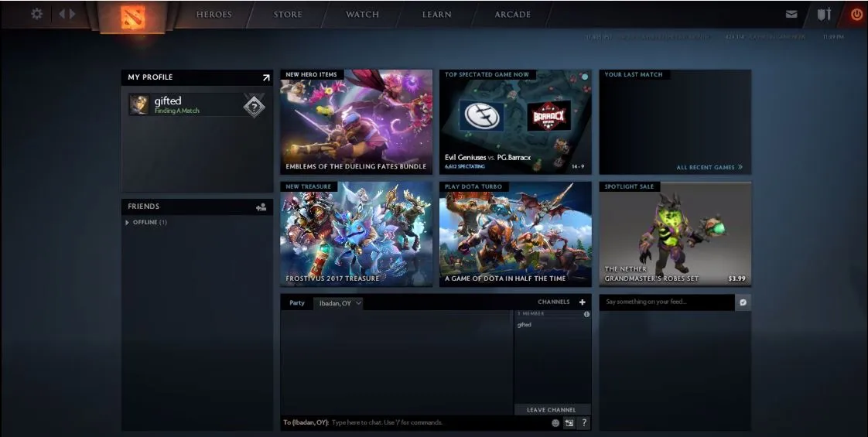Open the Play Dota Turbo tile

(515, 234)
